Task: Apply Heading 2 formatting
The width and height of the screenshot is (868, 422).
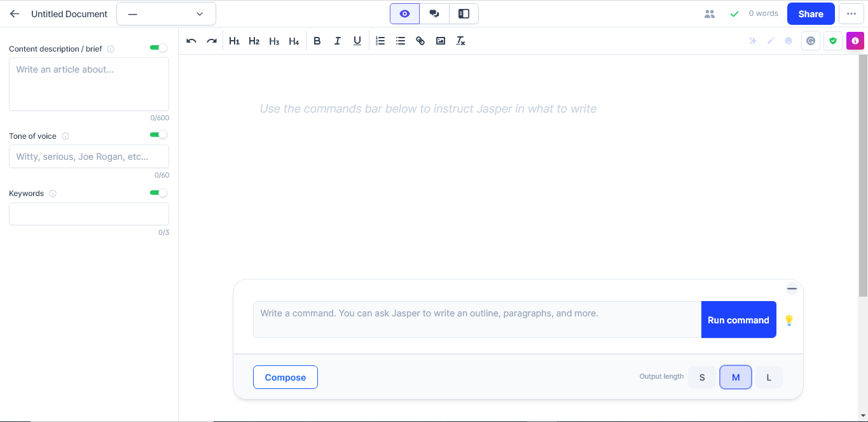Action: (254, 41)
